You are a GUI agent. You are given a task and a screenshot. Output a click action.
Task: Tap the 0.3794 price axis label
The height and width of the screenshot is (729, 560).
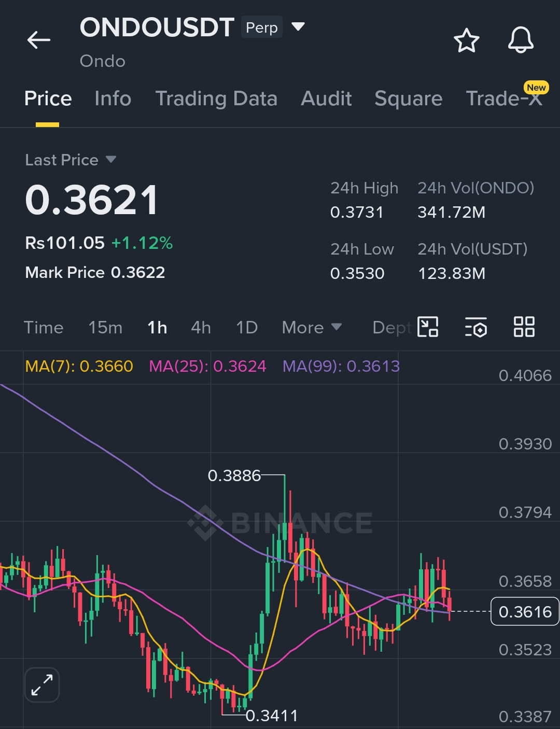pos(525,512)
